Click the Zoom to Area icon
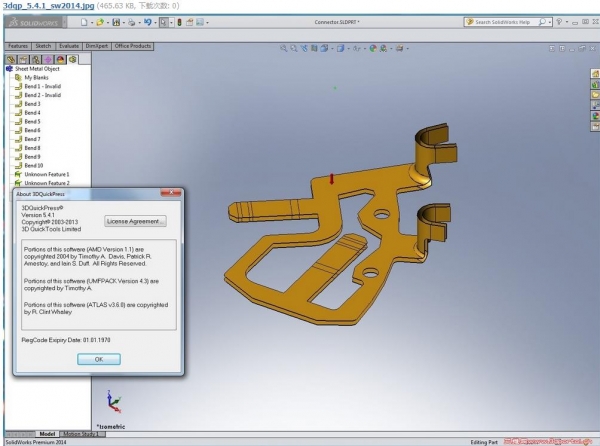The image size is (600, 446). pyautogui.click(x=293, y=48)
